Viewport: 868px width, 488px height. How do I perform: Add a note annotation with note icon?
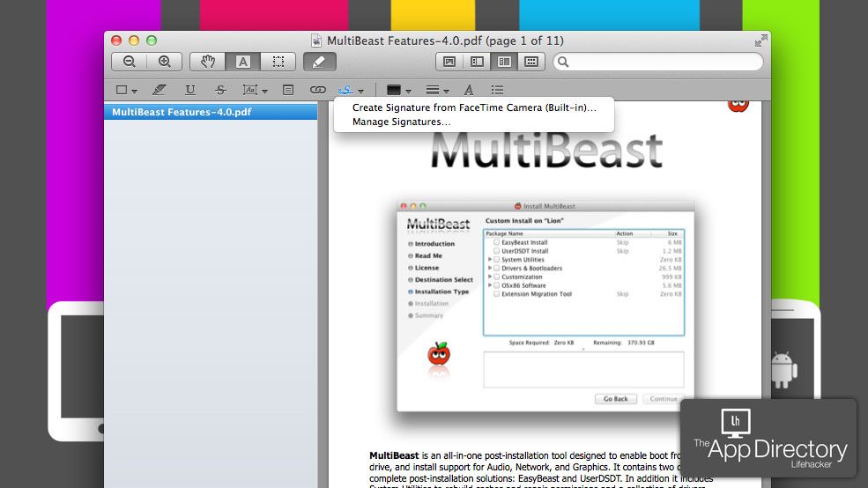pyautogui.click(x=288, y=90)
